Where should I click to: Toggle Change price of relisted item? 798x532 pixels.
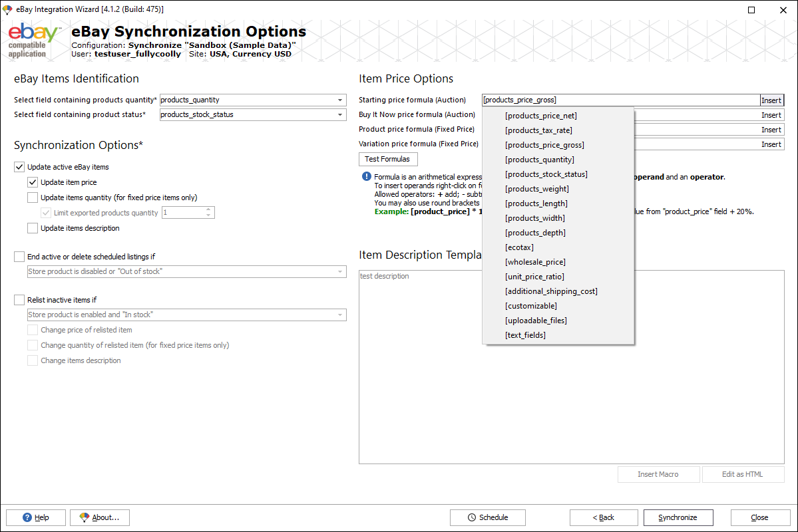(x=33, y=330)
